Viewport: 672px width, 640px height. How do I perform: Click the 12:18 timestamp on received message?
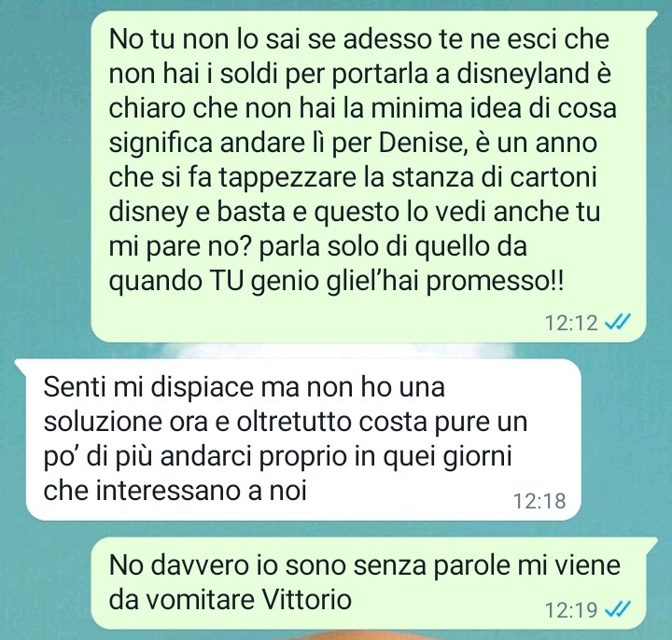pos(539,501)
